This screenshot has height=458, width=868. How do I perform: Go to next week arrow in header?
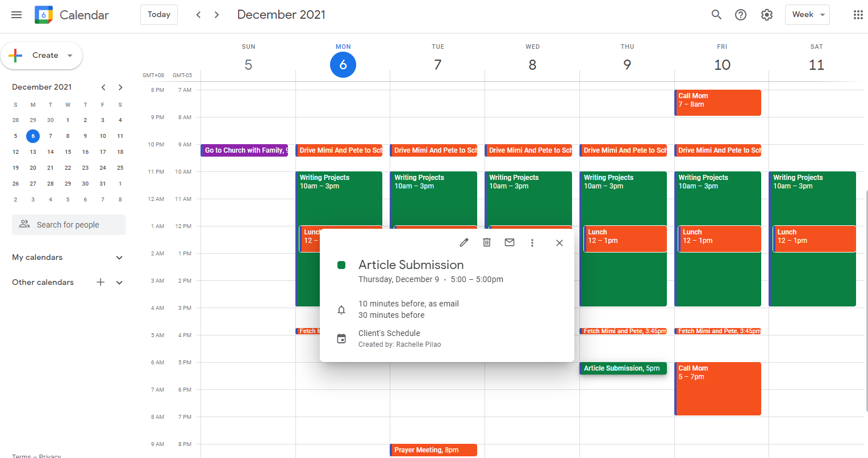click(x=216, y=15)
